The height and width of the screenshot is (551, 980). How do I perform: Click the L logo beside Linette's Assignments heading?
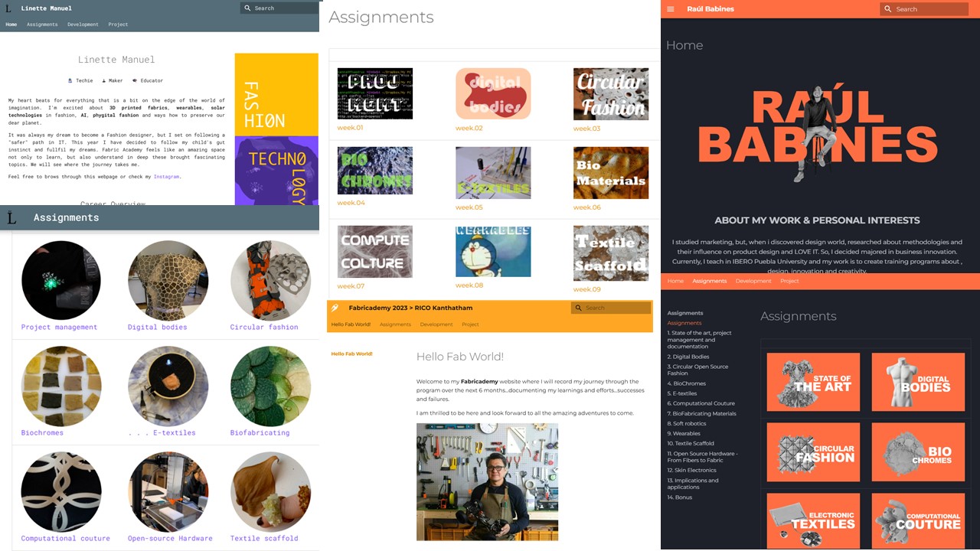click(x=11, y=218)
